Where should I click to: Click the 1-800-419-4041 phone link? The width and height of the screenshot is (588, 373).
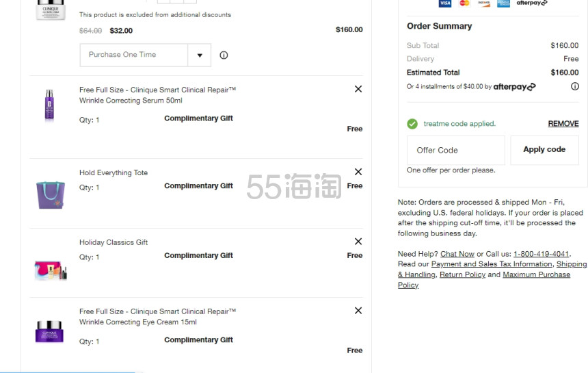[541, 254]
